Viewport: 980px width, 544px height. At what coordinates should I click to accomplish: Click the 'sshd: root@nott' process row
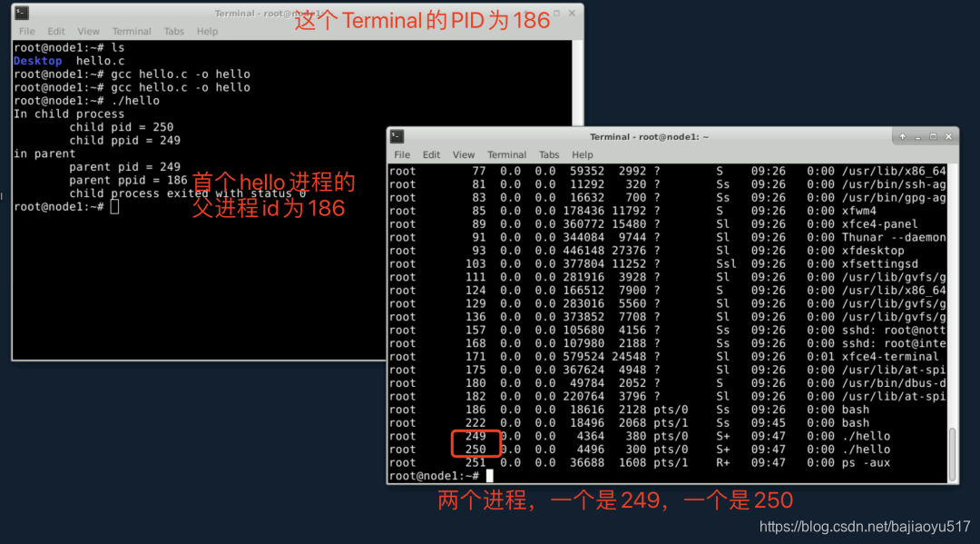(668, 331)
